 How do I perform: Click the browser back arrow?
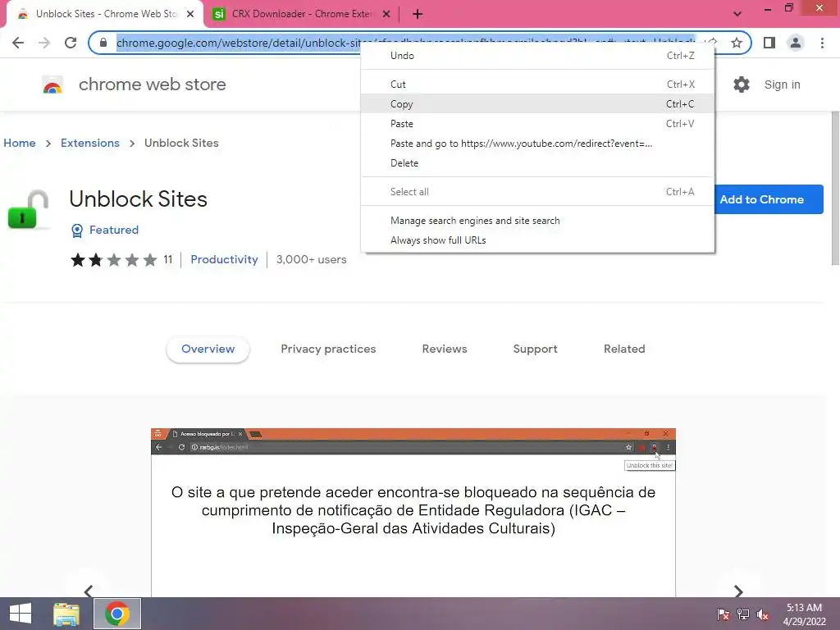(18, 43)
